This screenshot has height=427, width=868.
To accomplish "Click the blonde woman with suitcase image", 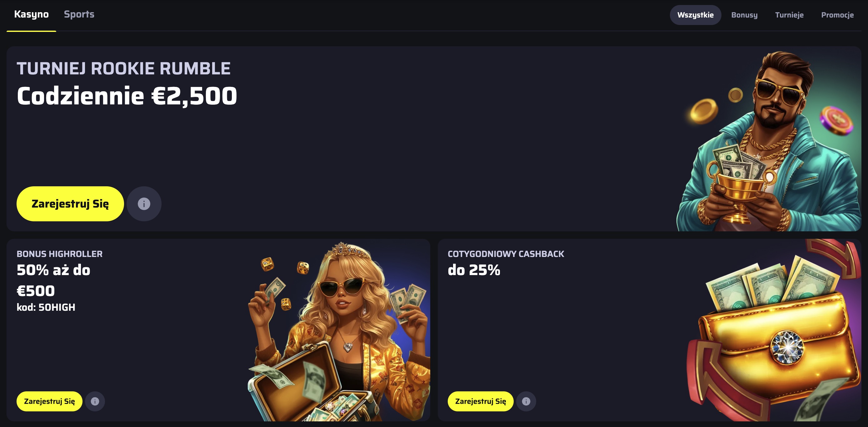I will coord(339,331).
